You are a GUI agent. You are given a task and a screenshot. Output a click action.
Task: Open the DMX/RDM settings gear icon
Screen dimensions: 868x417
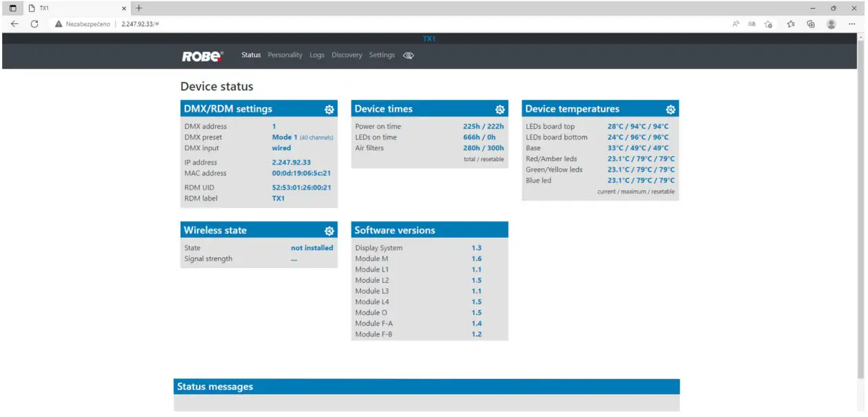tap(329, 109)
